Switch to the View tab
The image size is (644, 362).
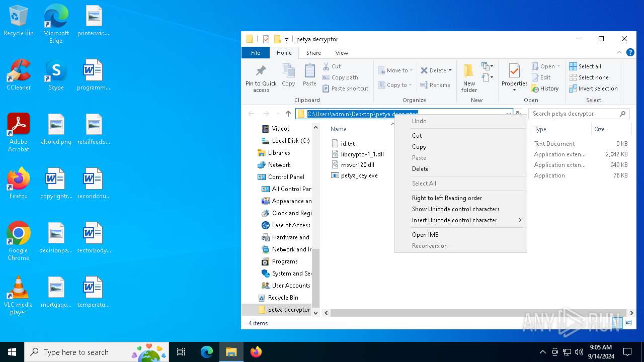click(x=342, y=53)
